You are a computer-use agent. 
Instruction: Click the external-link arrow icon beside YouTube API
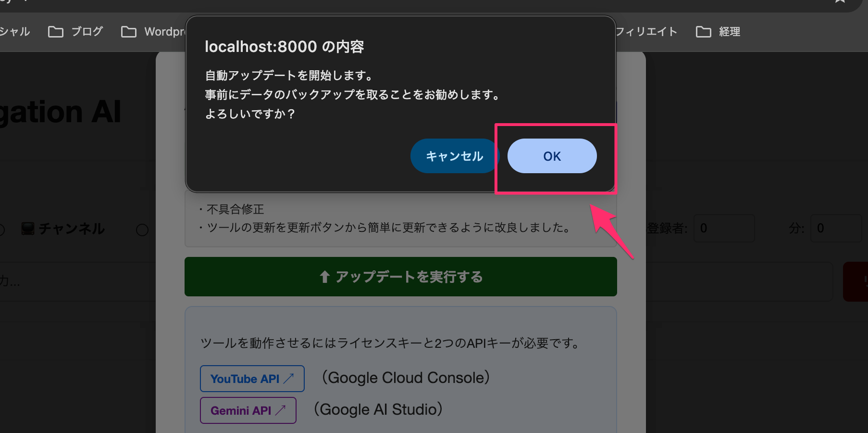289,379
